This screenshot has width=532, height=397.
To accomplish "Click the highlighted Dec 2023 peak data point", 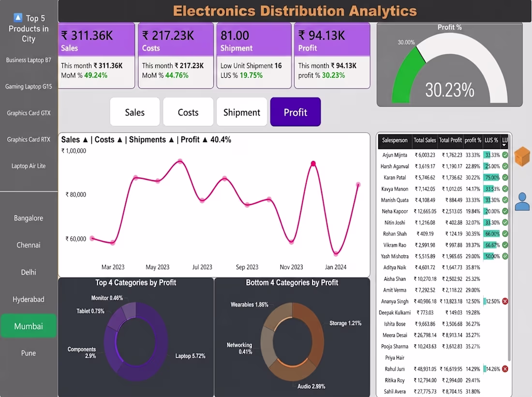I will [x=313, y=163].
